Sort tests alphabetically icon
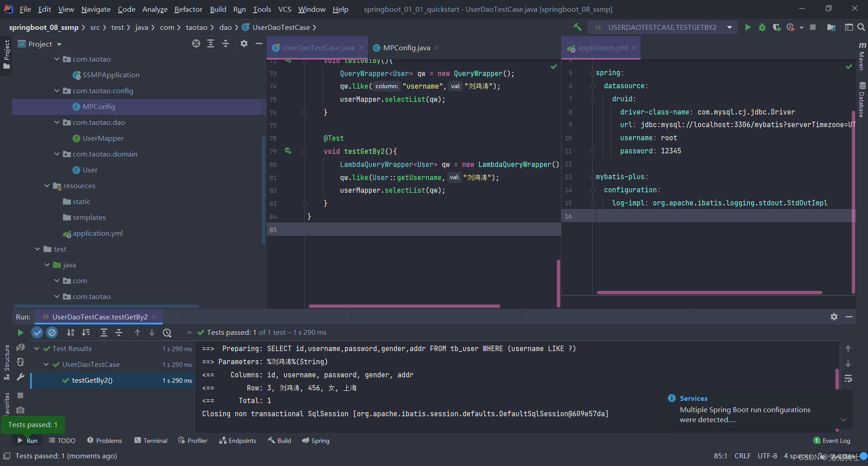Screen dimensions: 868x466 pos(71,333)
